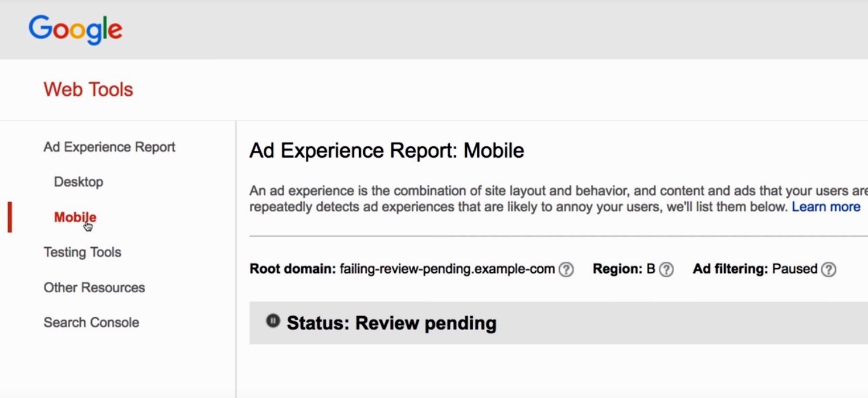Click the failing-review-pending.example-com domain text
The height and width of the screenshot is (398, 868).
[447, 269]
